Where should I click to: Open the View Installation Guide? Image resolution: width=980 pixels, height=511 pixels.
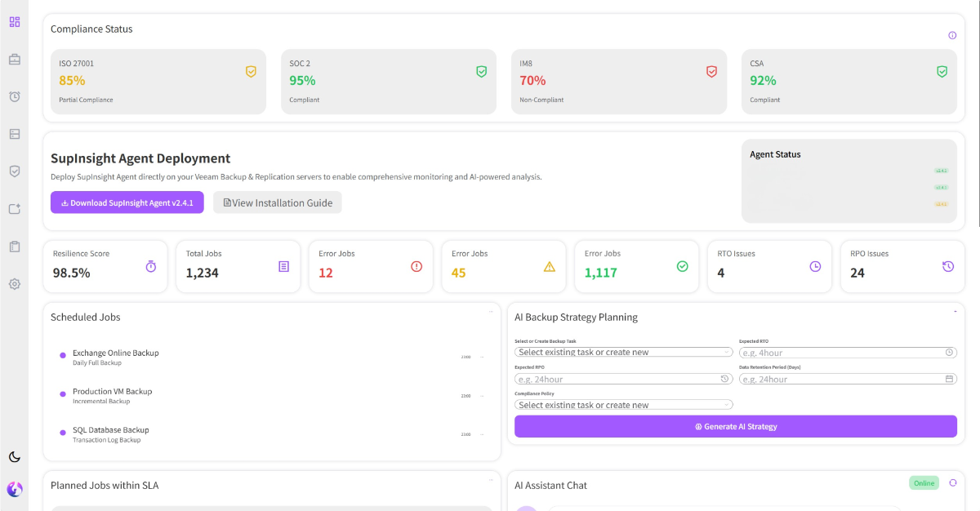click(x=278, y=202)
